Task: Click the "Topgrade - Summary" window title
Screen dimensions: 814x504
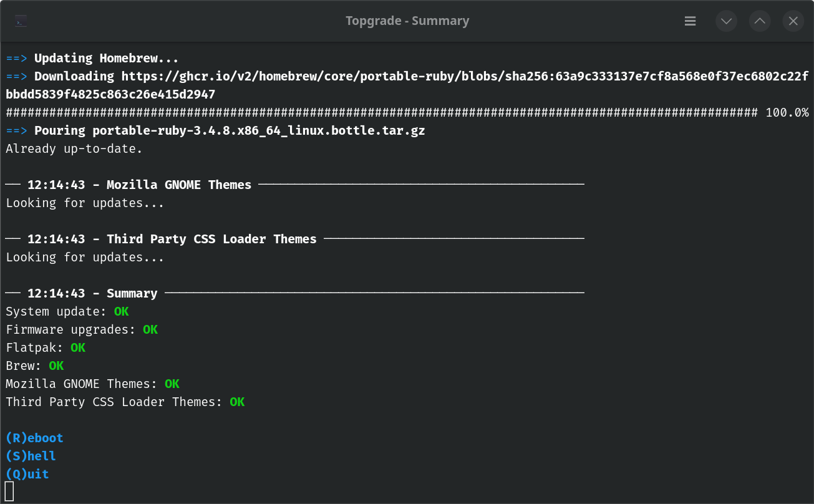Action: [x=407, y=21]
